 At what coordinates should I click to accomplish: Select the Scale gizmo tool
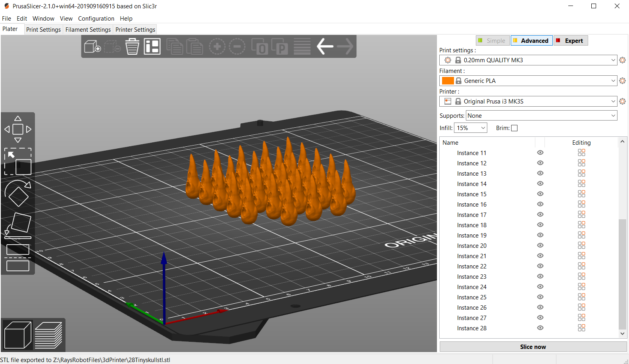(x=18, y=161)
